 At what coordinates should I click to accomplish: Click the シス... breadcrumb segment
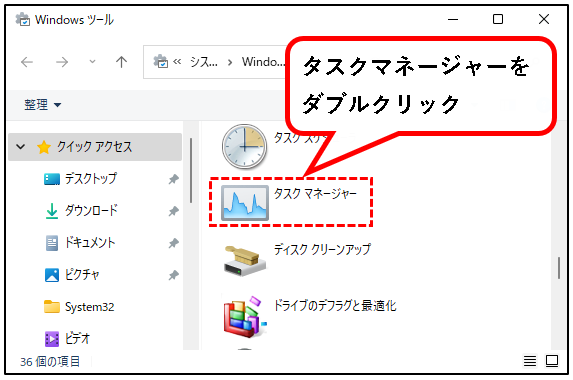click(204, 62)
